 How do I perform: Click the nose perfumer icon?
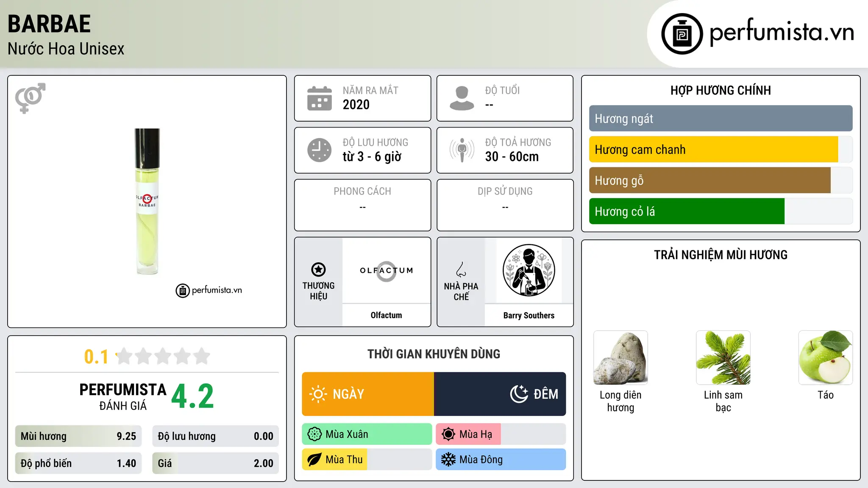461,269
